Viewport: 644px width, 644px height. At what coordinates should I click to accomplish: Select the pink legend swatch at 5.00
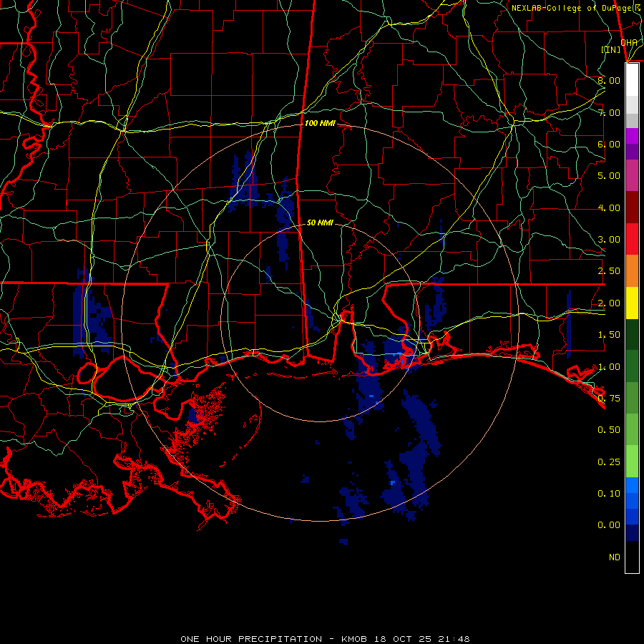coord(632,175)
